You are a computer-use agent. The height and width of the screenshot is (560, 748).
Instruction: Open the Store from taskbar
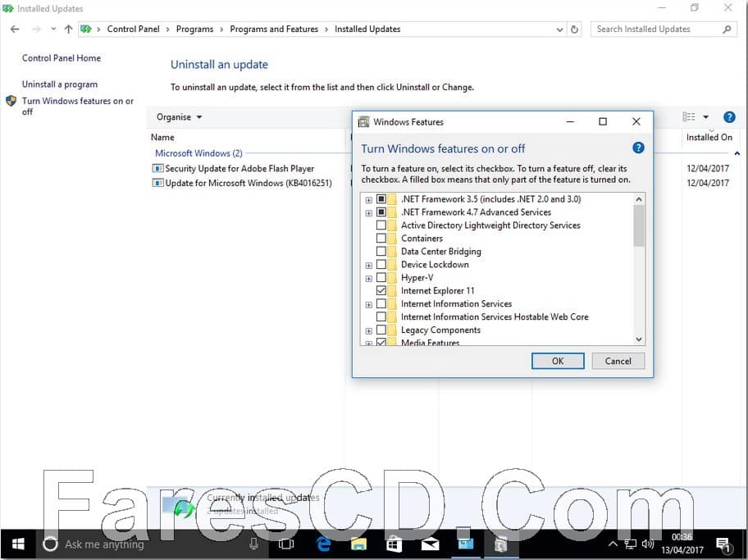click(x=394, y=544)
